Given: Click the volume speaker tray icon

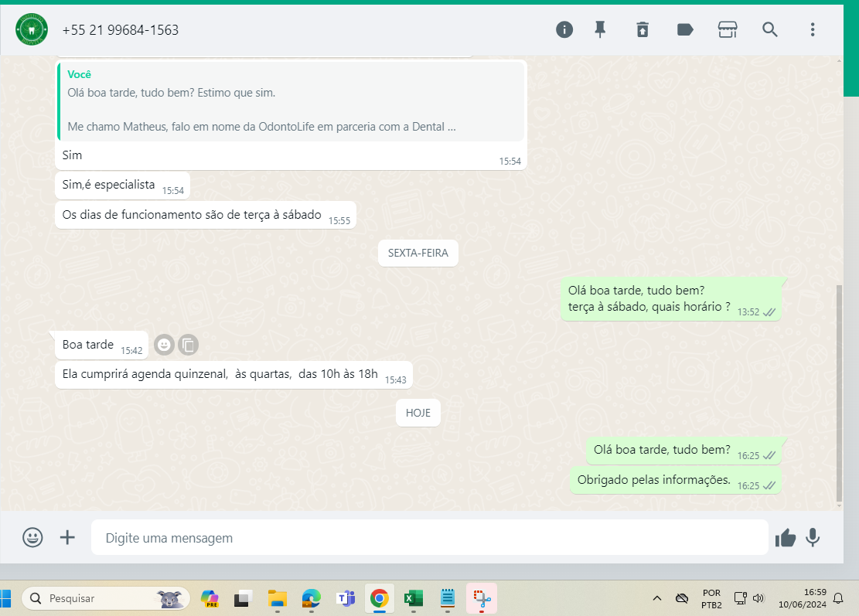Looking at the screenshot, I should 758,598.
